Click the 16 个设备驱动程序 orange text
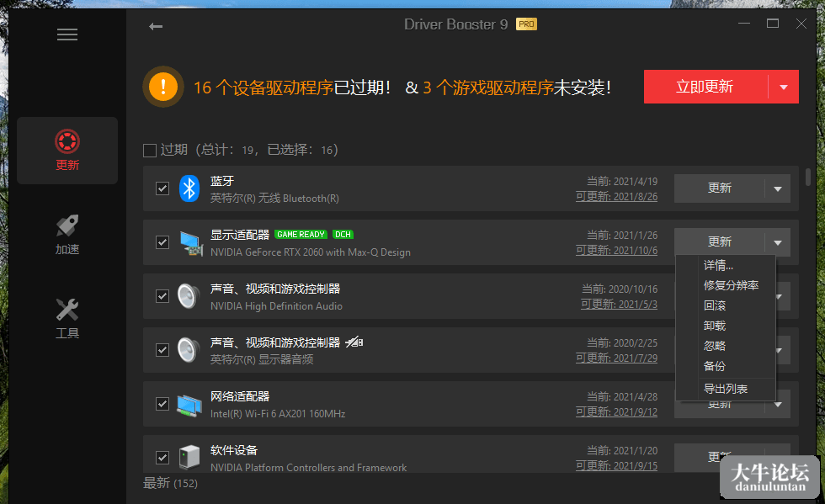 point(263,88)
